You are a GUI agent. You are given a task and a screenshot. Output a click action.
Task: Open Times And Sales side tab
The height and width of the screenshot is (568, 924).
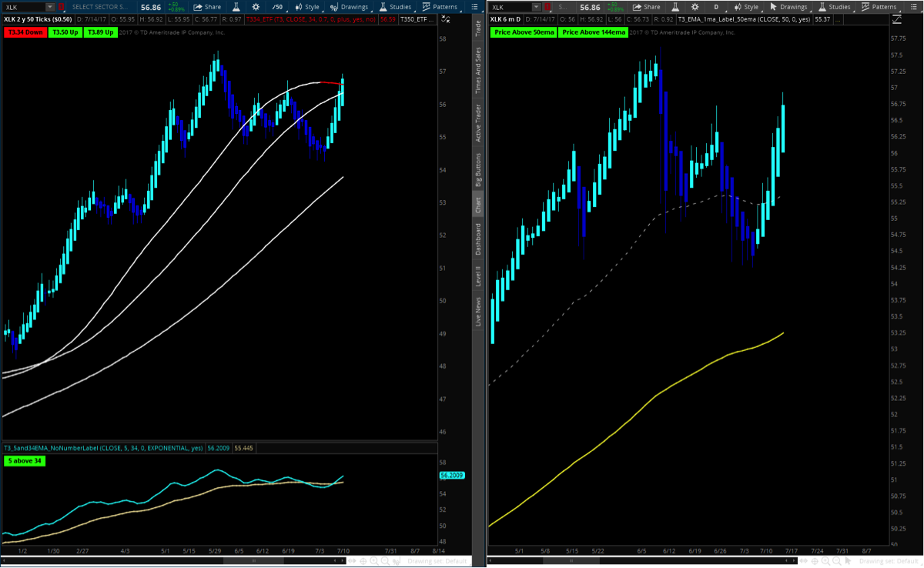pyautogui.click(x=478, y=70)
